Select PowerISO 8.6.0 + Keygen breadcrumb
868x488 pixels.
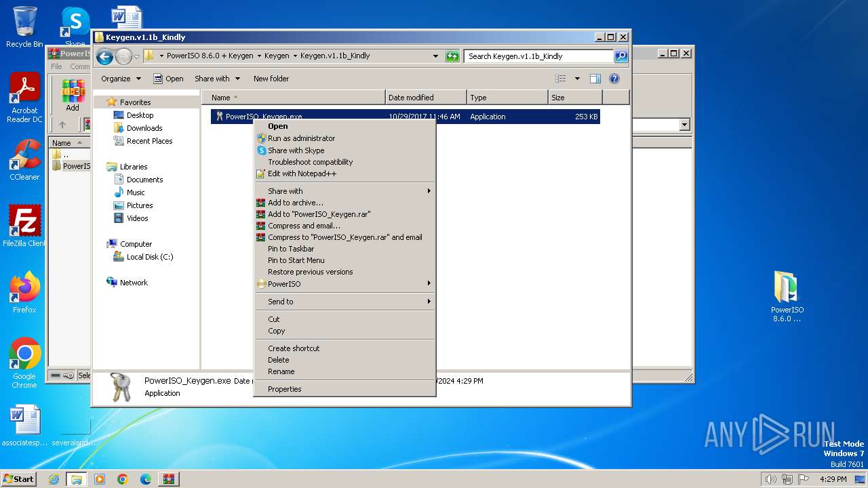(210, 56)
